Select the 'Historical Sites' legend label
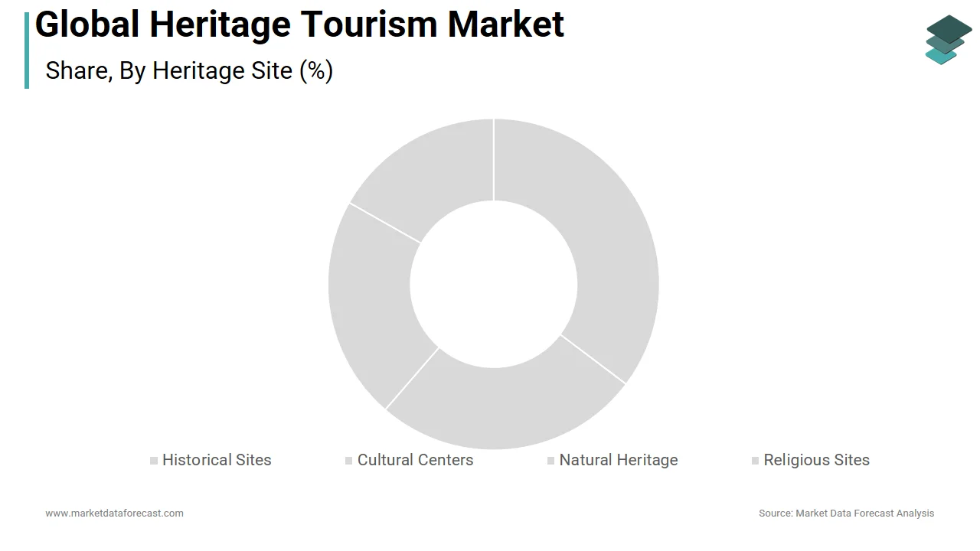980x551 pixels. (217, 460)
